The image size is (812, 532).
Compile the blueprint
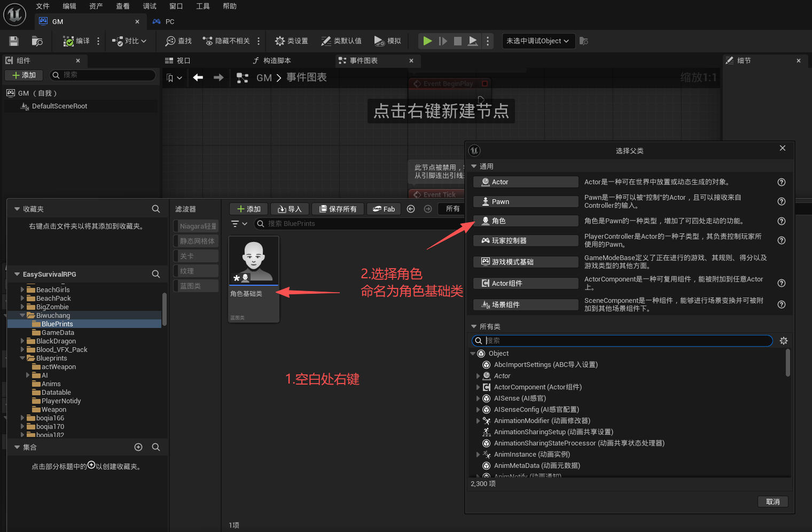click(x=76, y=41)
